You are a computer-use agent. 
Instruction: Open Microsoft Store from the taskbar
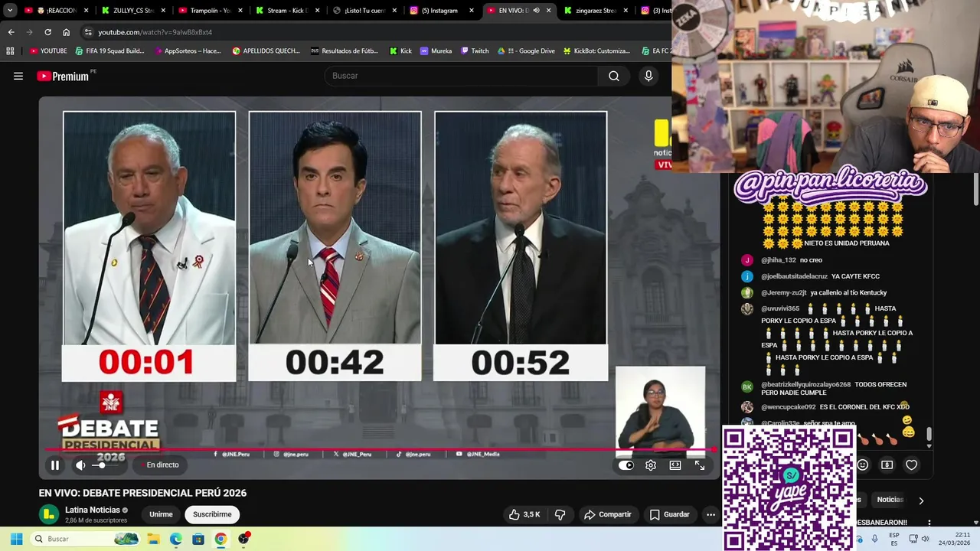point(198,539)
